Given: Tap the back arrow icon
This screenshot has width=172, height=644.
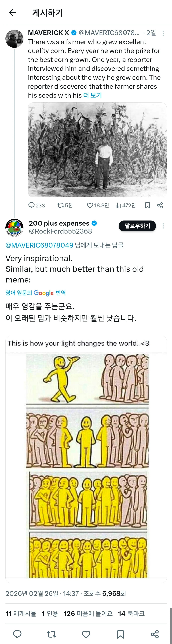Looking at the screenshot, I should (12, 12).
